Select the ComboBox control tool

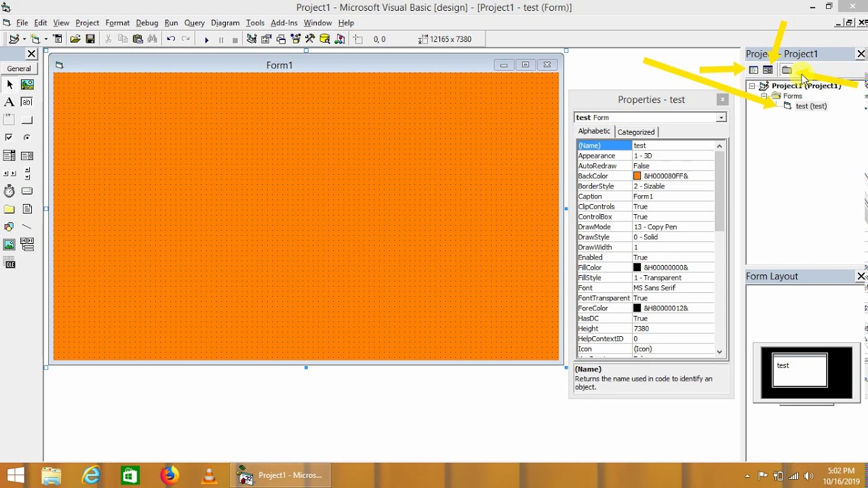pyautogui.click(x=9, y=156)
